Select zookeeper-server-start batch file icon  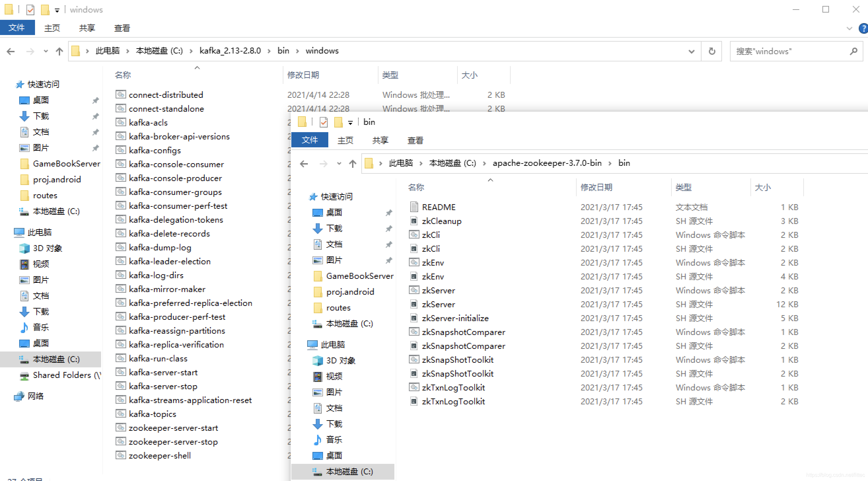pos(121,428)
